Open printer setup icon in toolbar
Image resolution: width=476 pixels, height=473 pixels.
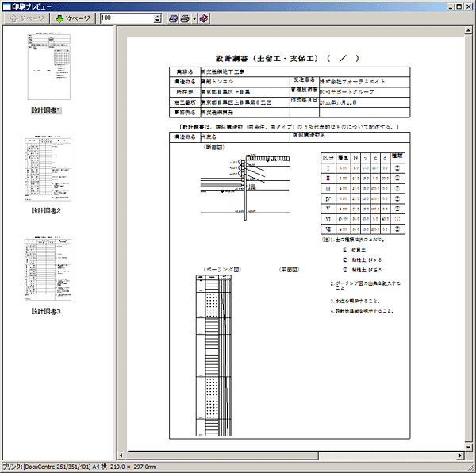tap(173, 18)
